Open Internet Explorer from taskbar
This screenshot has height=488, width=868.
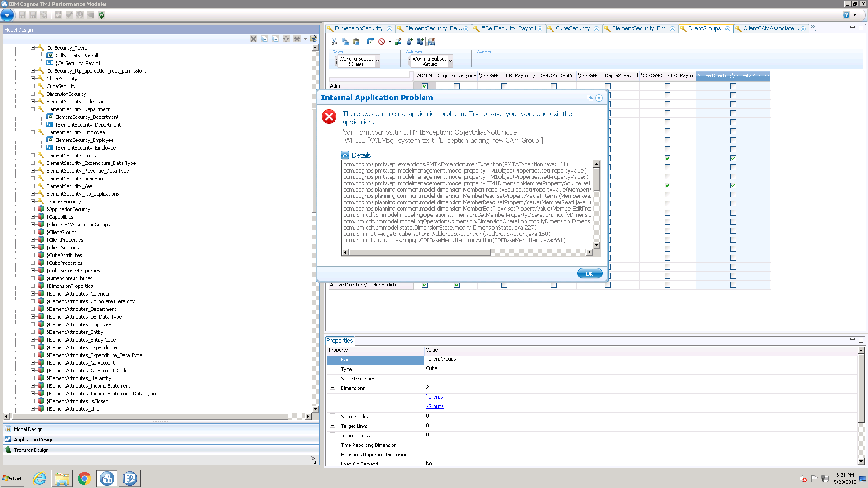[40, 479]
